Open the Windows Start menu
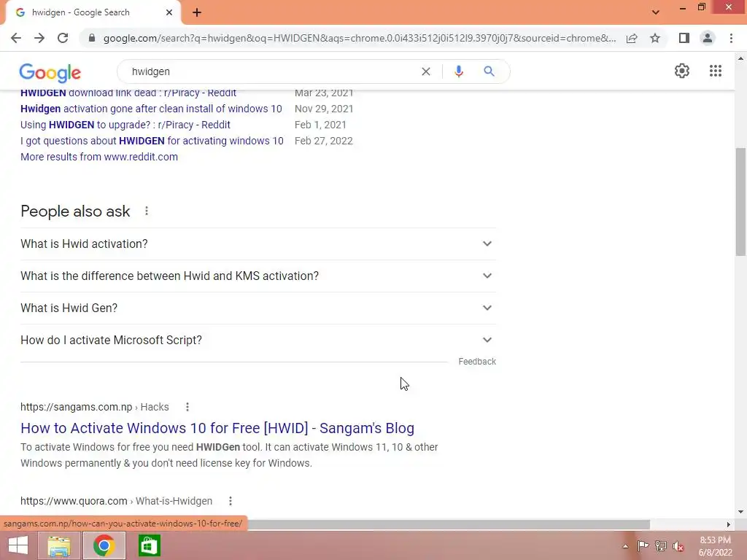The height and width of the screenshot is (560, 747). coord(18,545)
